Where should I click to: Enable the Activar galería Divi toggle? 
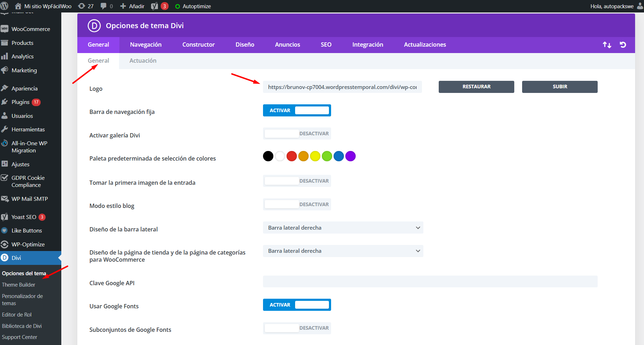pyautogui.click(x=297, y=134)
